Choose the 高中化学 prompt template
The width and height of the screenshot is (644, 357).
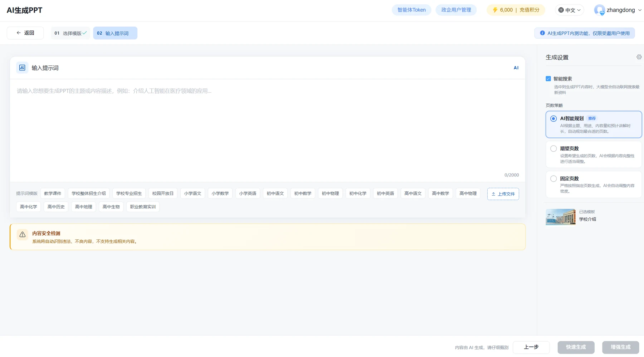click(x=29, y=207)
